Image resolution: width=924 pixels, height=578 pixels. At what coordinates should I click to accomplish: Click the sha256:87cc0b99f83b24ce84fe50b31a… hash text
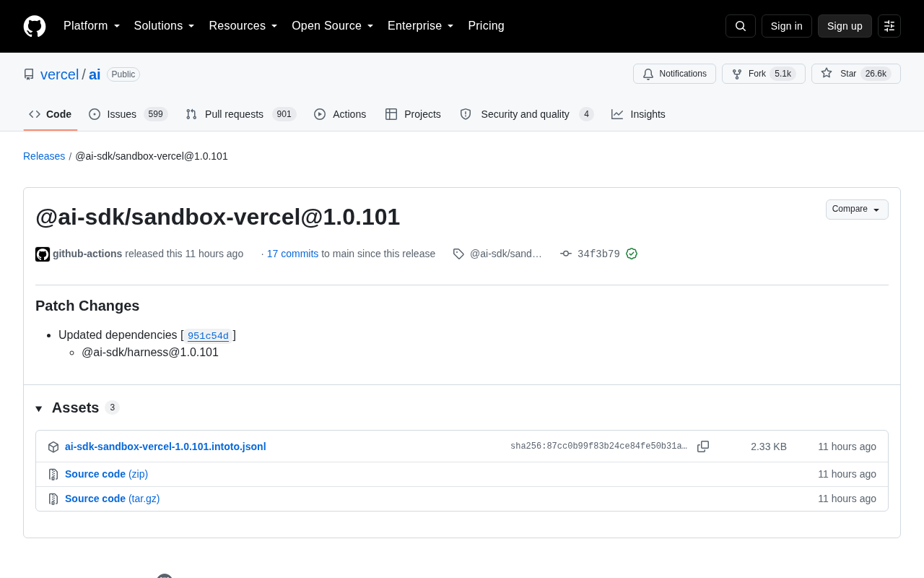click(598, 447)
